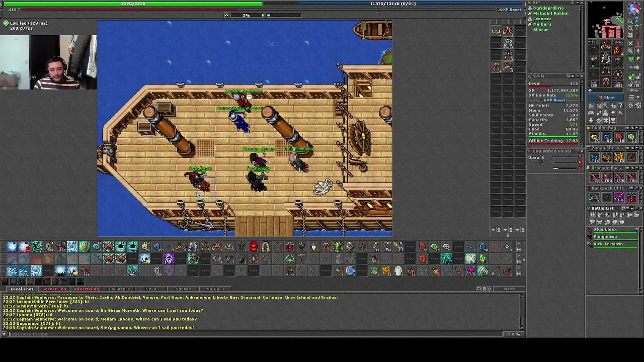Image resolution: width=644 pixels, height=362 pixels.
Task: Select Alda Emex in Battle List
Action: click(613, 230)
